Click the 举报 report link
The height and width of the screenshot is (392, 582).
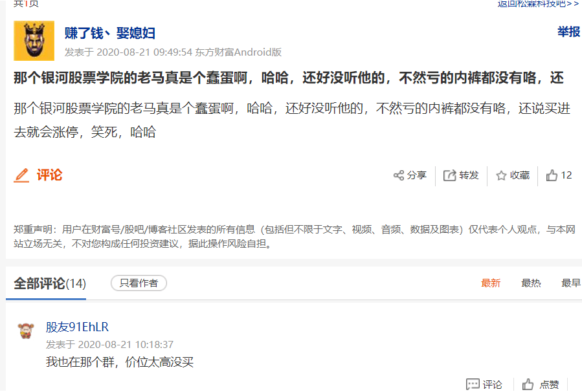(568, 32)
